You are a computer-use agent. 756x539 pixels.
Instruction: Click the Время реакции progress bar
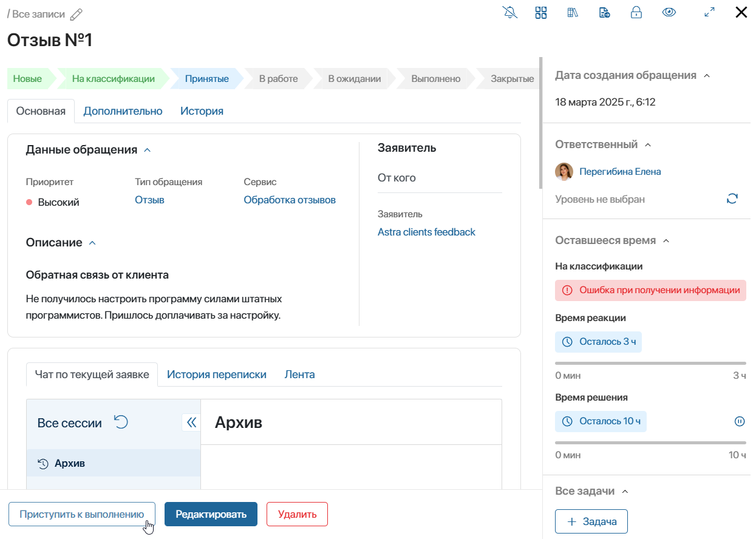coord(650,362)
